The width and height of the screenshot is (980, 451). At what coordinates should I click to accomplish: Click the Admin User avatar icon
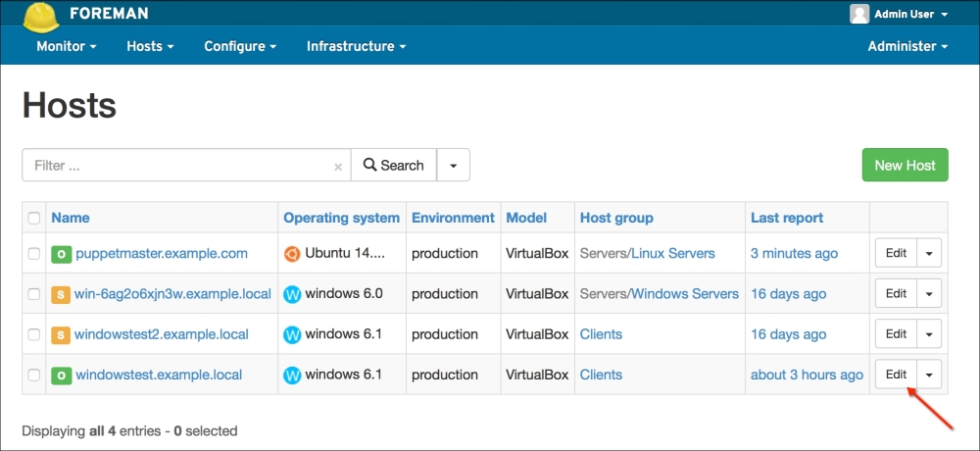pyautogui.click(x=859, y=14)
